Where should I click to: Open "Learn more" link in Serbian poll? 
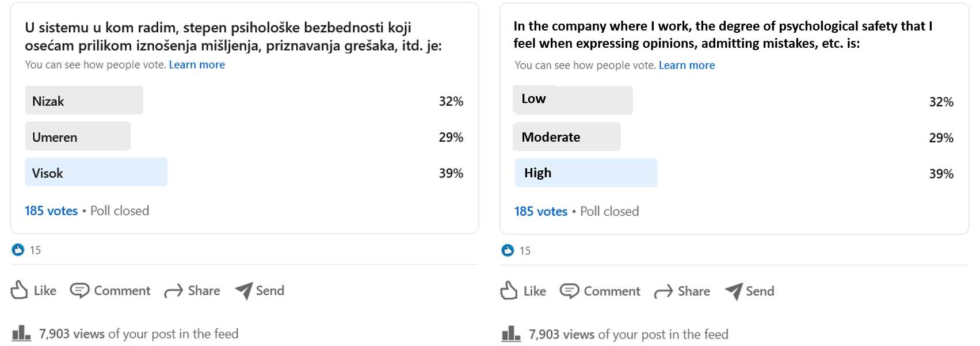pyautogui.click(x=197, y=65)
